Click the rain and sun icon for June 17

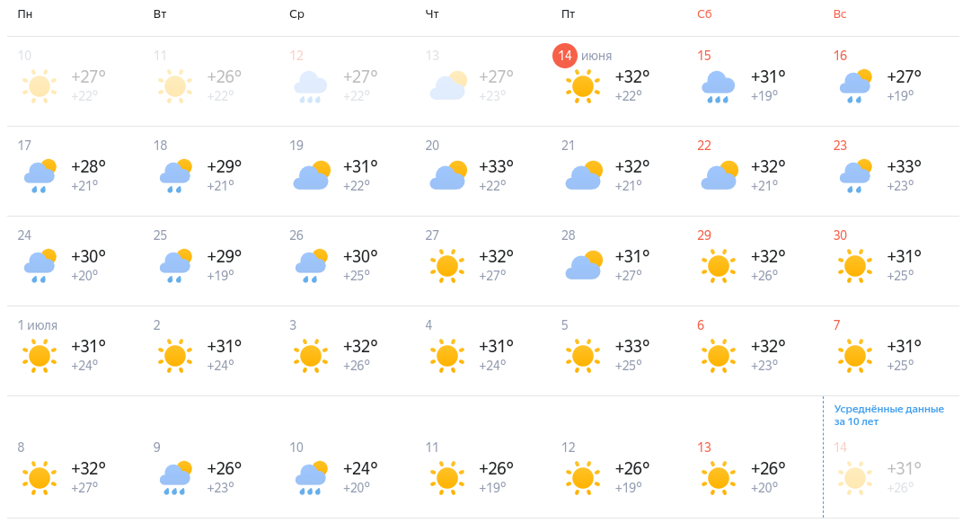coord(40,176)
